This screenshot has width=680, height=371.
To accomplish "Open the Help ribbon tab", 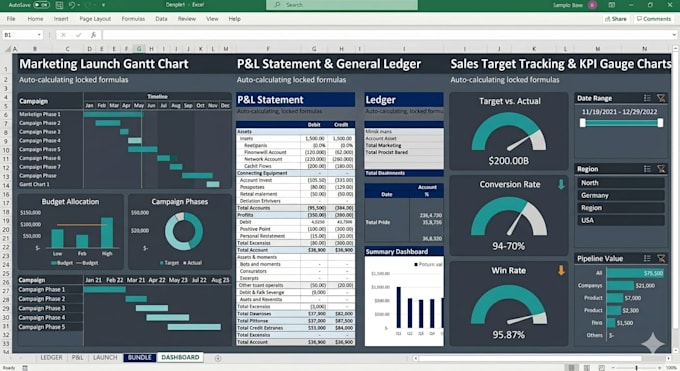I will tap(235, 19).
